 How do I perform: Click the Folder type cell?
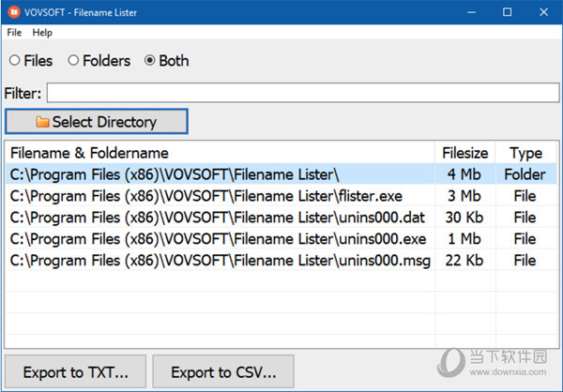[525, 174]
